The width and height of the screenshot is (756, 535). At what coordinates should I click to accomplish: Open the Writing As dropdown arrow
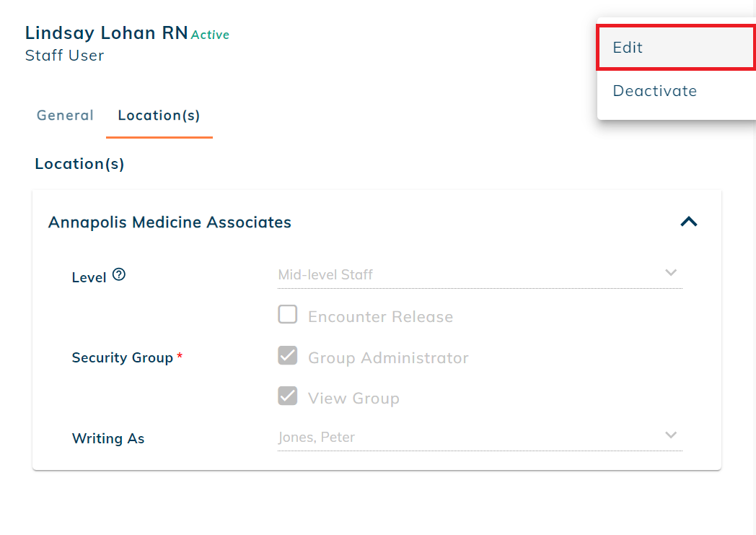671,435
